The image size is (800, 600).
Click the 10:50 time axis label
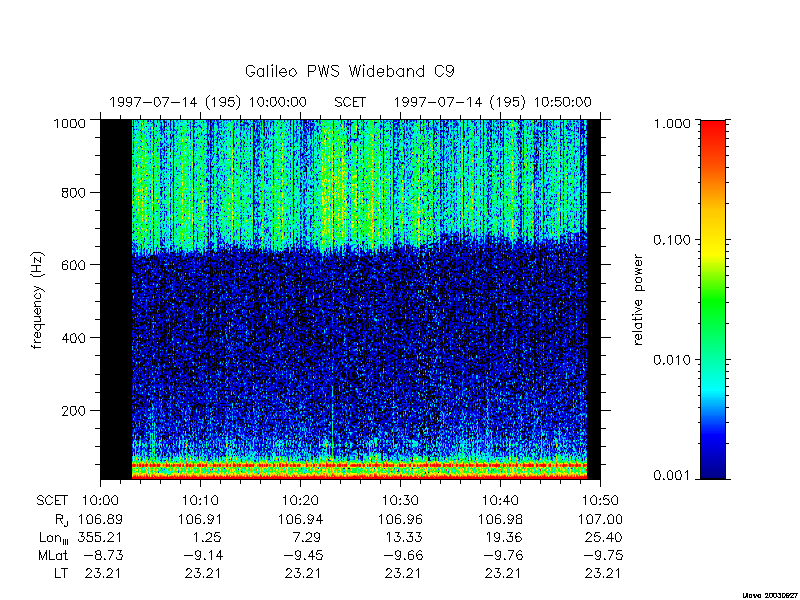coord(601,501)
